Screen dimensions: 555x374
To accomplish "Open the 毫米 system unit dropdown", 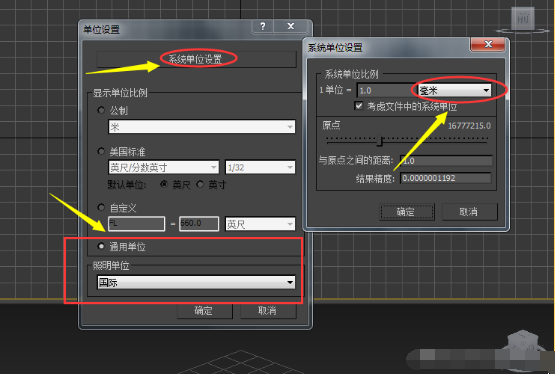I will point(455,91).
